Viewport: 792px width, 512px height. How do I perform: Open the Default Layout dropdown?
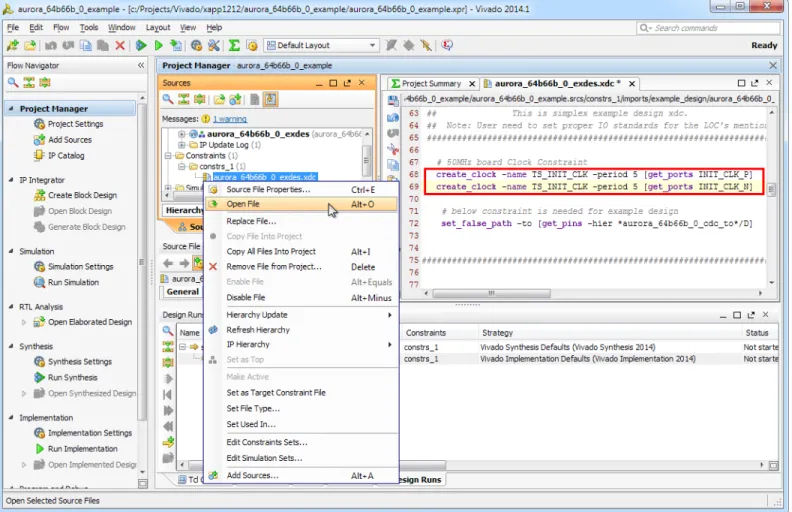321,45
